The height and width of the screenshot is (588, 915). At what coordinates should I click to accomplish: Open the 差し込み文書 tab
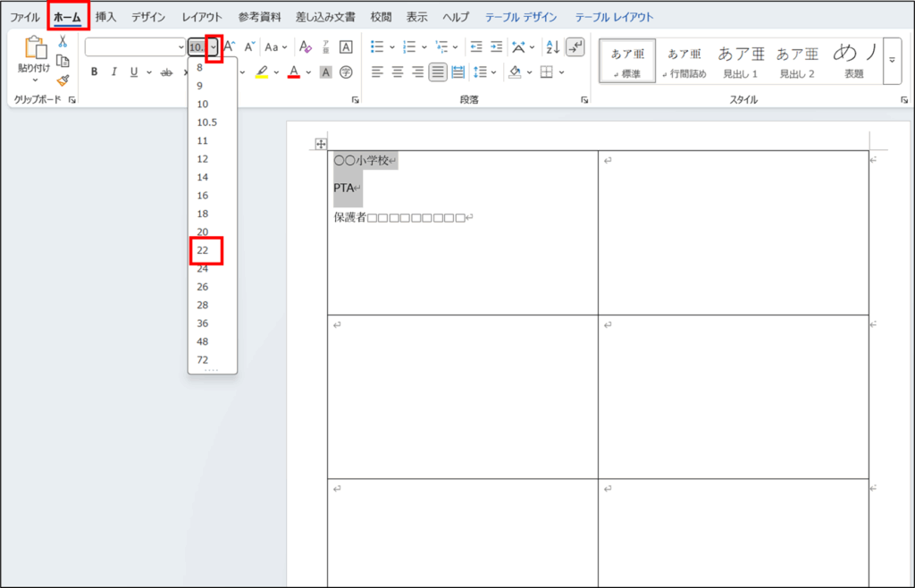point(325,18)
